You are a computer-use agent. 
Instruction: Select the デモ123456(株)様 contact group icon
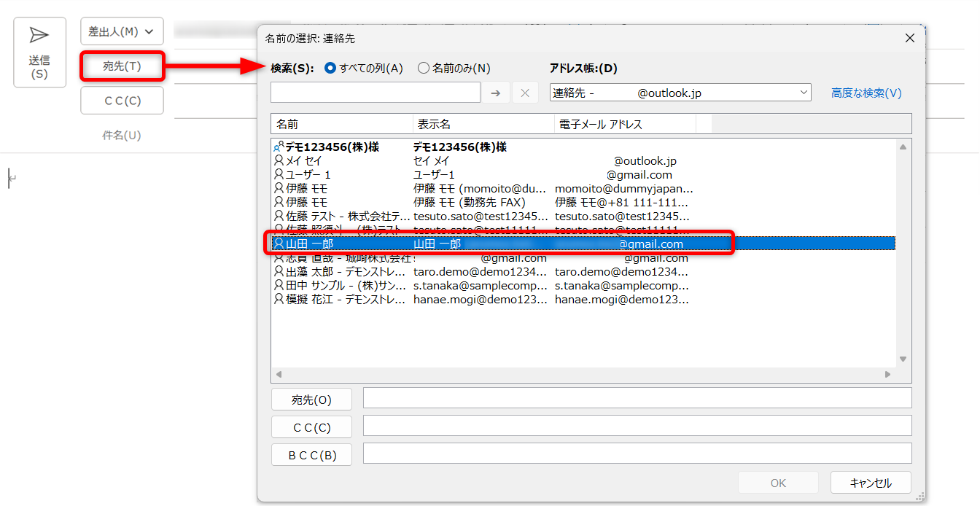[x=279, y=147]
